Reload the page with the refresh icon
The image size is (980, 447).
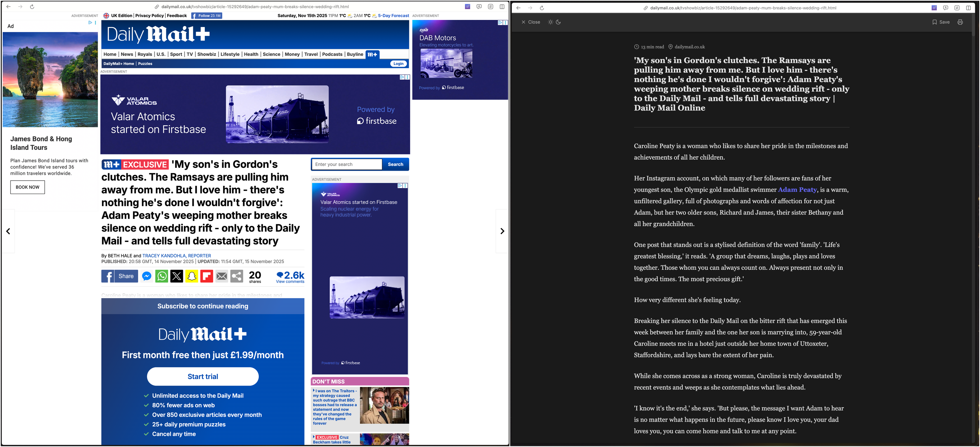(x=32, y=7)
